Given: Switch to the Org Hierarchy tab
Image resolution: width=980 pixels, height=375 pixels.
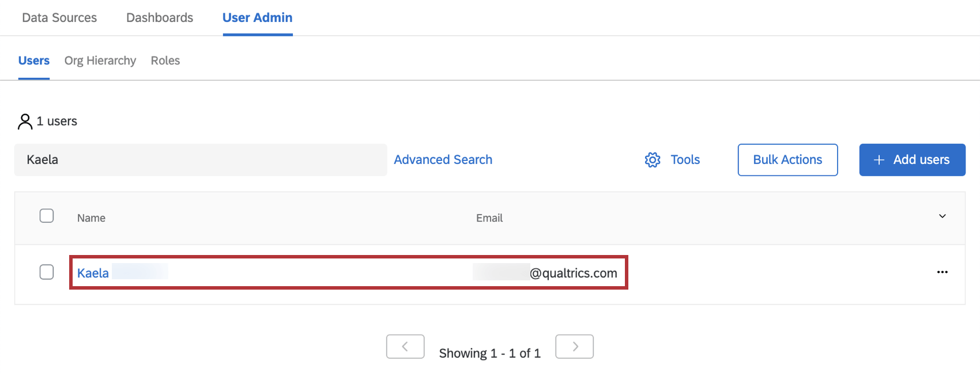Looking at the screenshot, I should [x=100, y=61].
